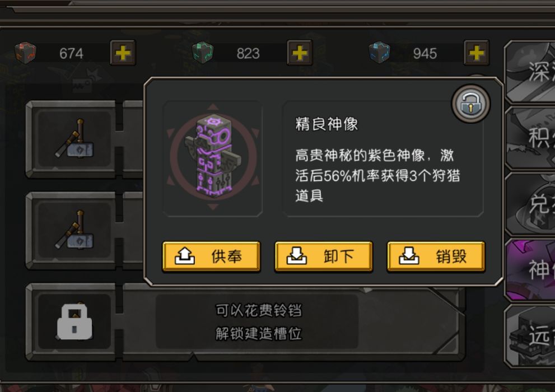Select the green cube resource icon
The height and width of the screenshot is (392, 555).
click(x=203, y=53)
